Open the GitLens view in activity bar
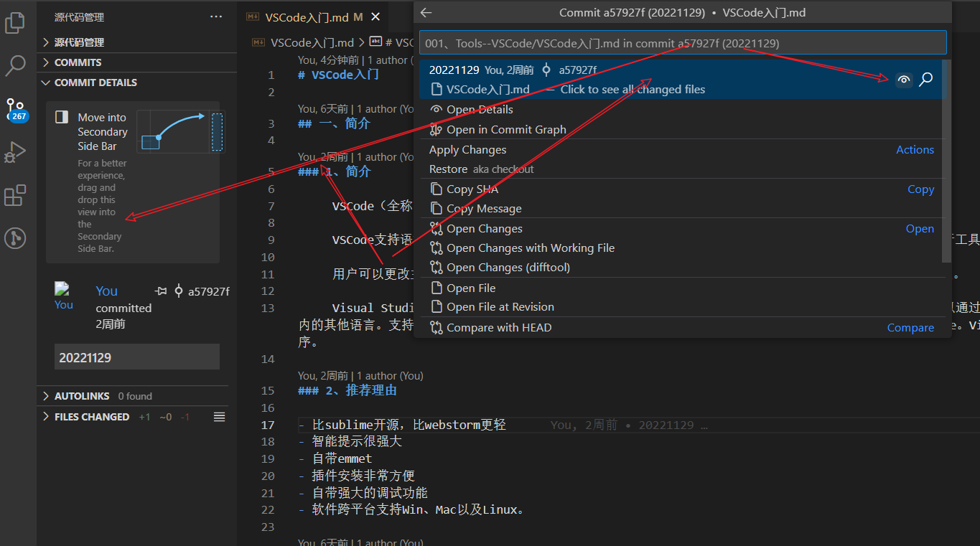Screen dimensions: 980x546 pos(15,237)
